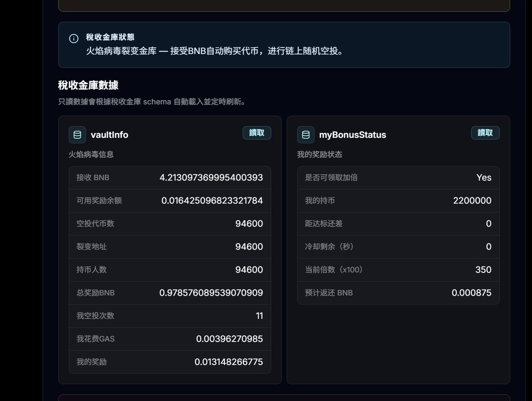The width and height of the screenshot is (532, 401).
Task: Click the 距达标还差 label
Action: tap(324, 224)
